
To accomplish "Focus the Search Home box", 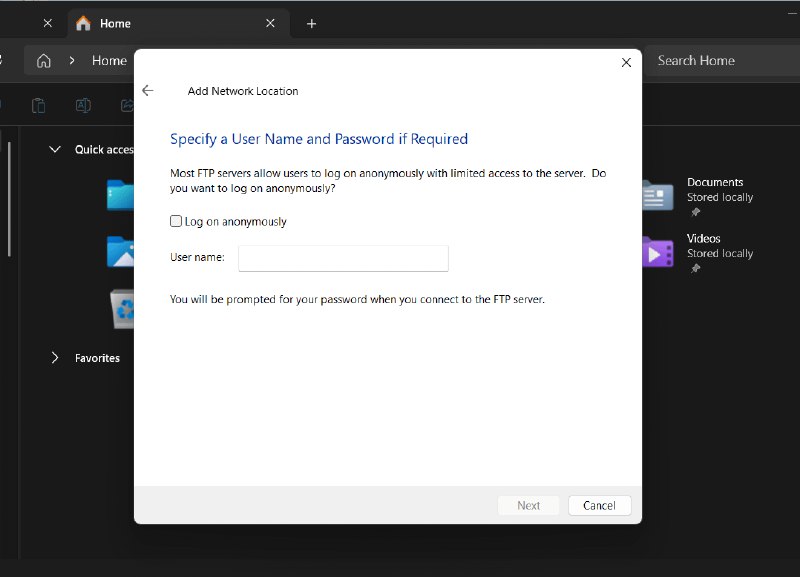I will pyautogui.click(x=722, y=61).
